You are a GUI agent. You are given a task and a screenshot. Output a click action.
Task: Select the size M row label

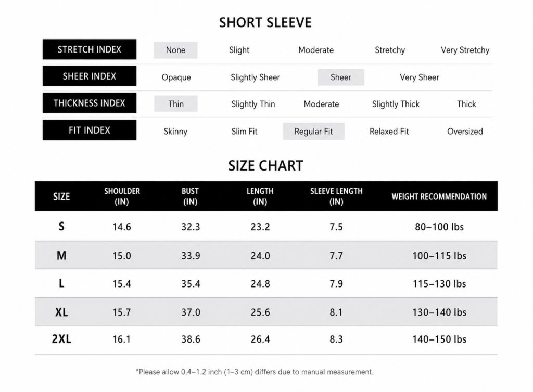(x=61, y=256)
